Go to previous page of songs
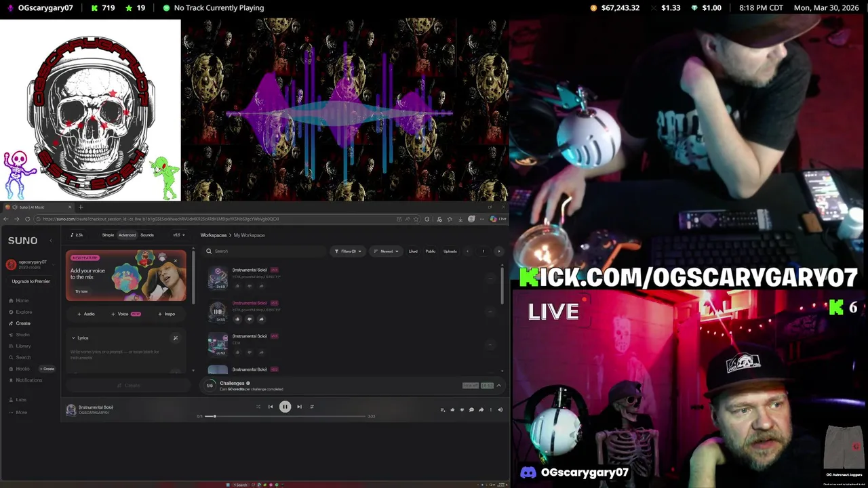The width and height of the screenshot is (868, 488). click(467, 251)
